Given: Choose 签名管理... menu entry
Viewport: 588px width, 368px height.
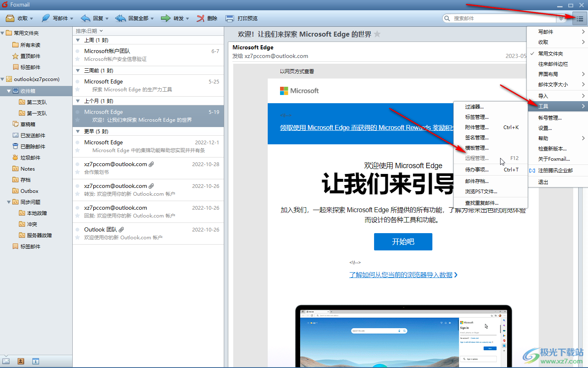Looking at the screenshot, I should (491, 137).
